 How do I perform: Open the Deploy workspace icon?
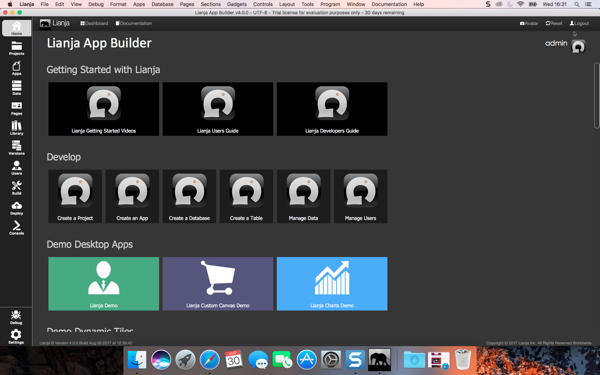(16, 208)
